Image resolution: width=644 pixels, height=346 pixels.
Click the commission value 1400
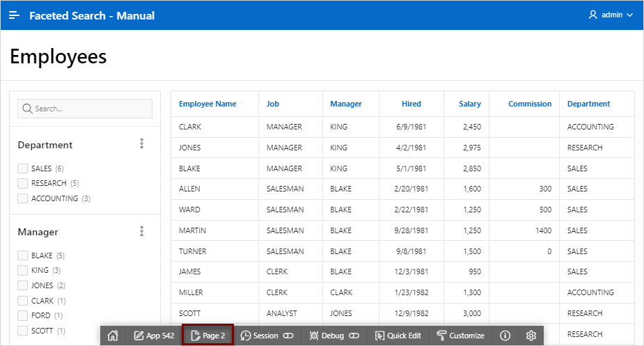point(543,230)
